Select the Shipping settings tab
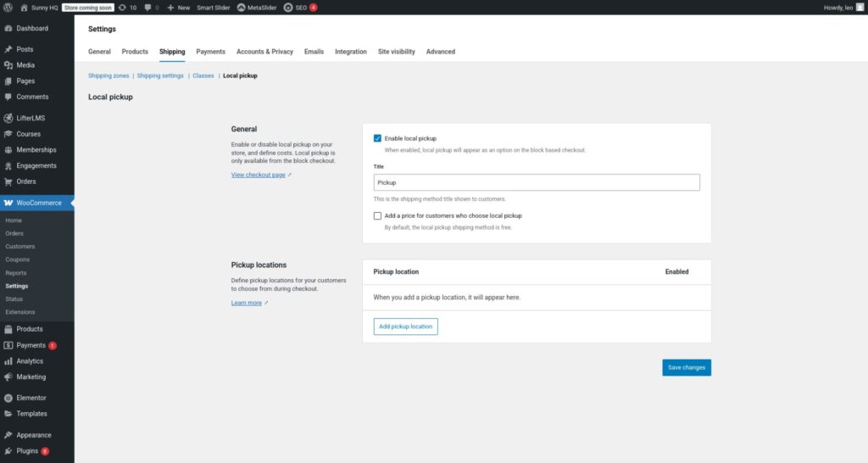 coord(172,52)
